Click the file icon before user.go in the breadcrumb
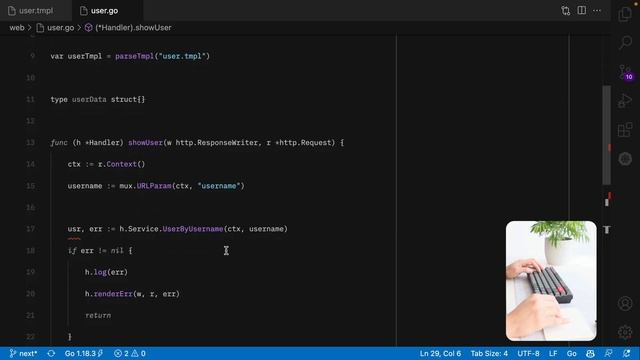 (40, 28)
